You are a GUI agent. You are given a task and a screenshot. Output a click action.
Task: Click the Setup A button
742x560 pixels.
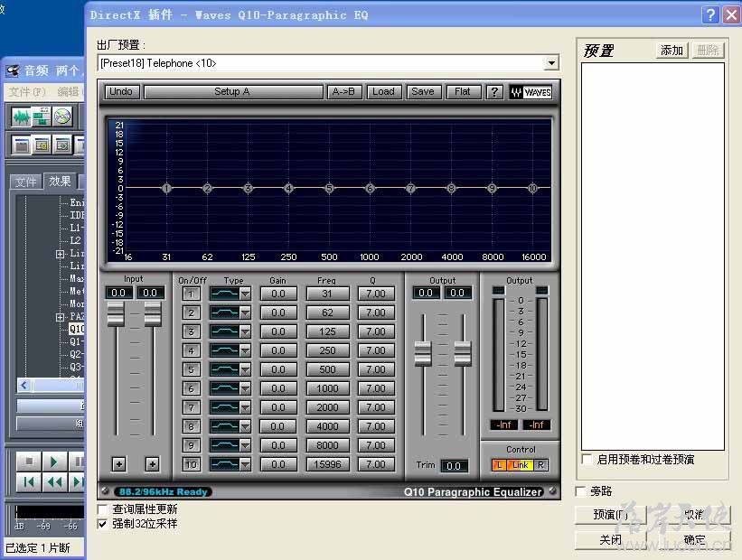233,92
